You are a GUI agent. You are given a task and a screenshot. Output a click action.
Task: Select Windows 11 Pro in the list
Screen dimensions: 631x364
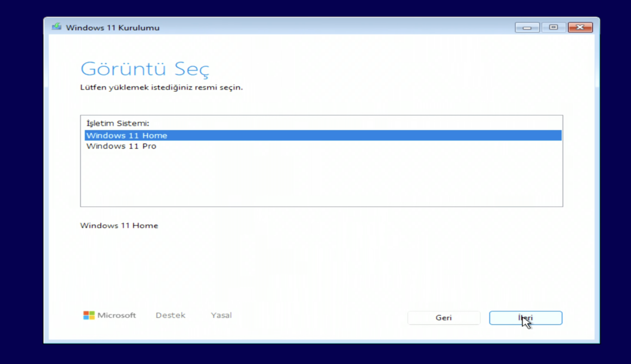(x=323, y=146)
